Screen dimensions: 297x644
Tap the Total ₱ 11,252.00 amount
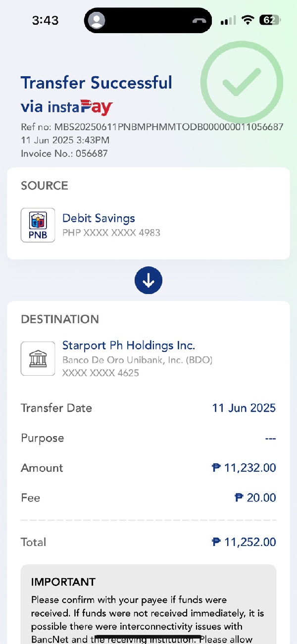(x=244, y=542)
